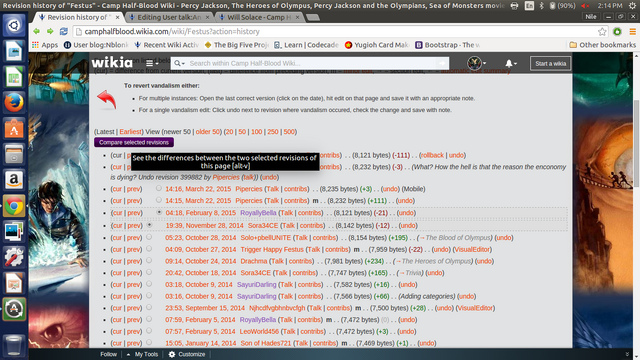Switch to the Editing User talk tab
Image resolution: width=640 pixels, height=360 pixels.
click(169, 17)
